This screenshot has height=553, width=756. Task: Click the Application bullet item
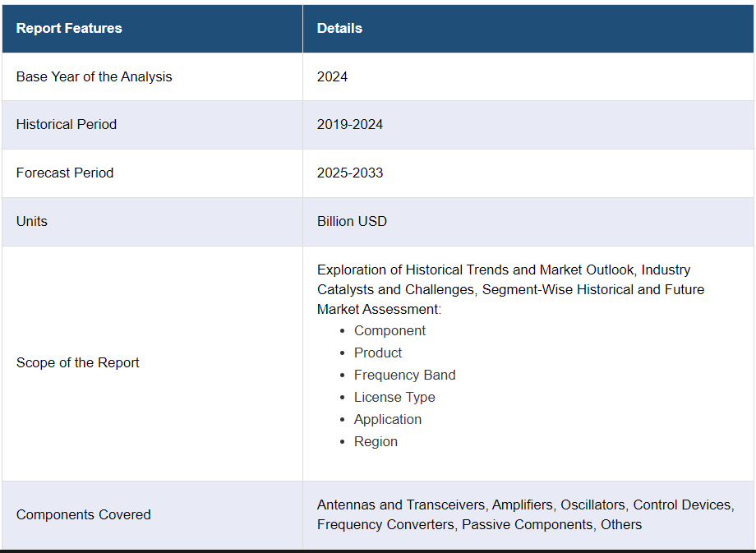[388, 419]
